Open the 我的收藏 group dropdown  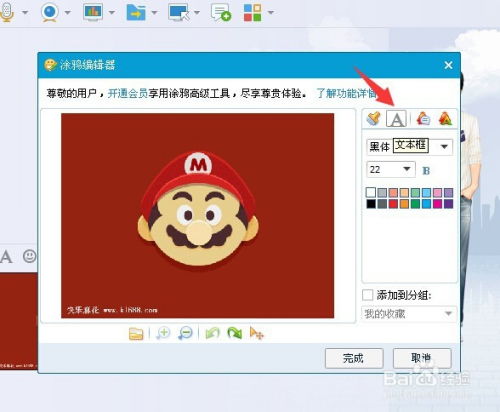[x=409, y=314]
